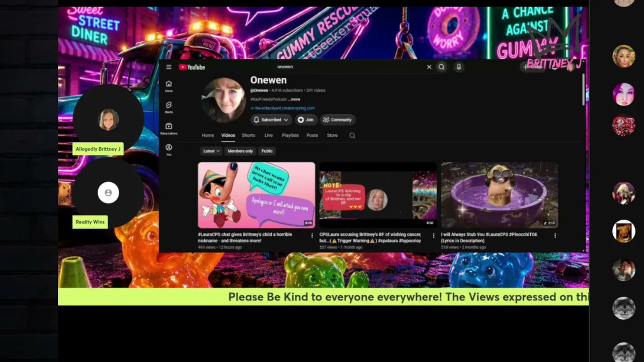Play the purple pool video thumbnail
The image size is (644, 362).
[500, 195]
